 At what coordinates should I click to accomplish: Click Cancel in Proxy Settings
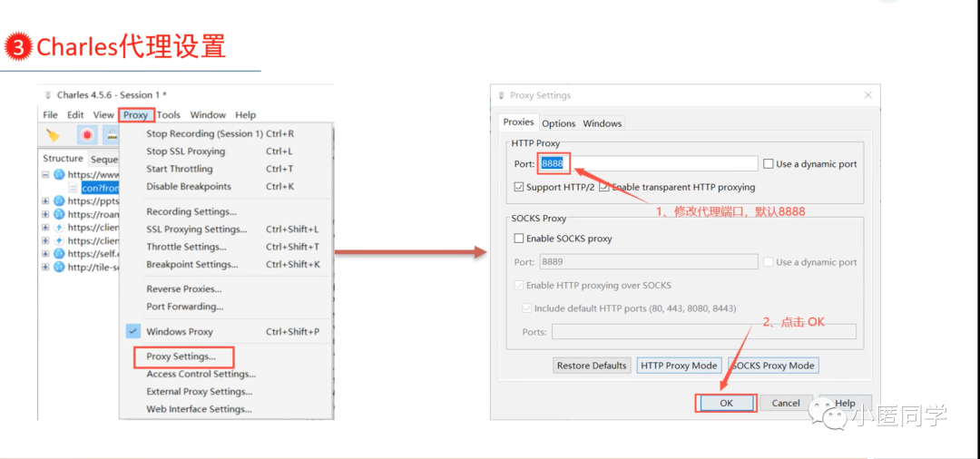pyautogui.click(x=786, y=404)
